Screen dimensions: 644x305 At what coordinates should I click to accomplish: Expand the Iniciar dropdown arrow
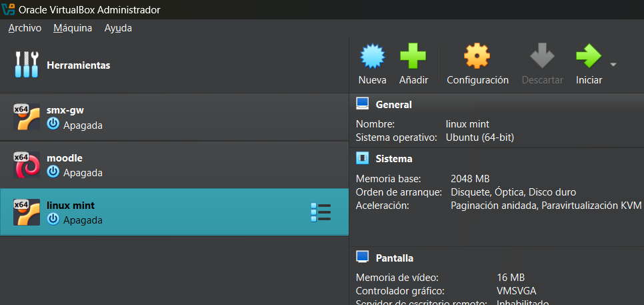pyautogui.click(x=613, y=65)
